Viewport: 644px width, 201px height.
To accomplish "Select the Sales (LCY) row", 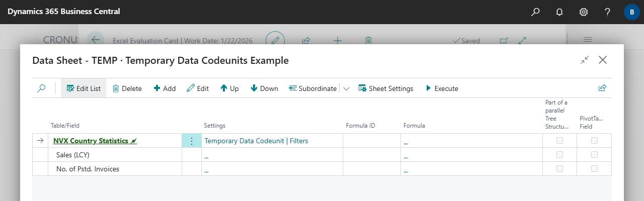I will pyautogui.click(x=322, y=155).
